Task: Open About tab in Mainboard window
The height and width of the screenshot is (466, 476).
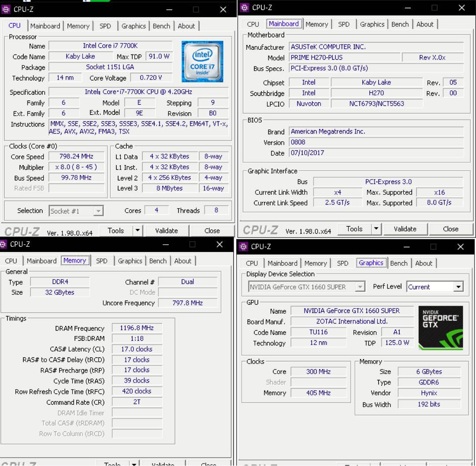Action: pyautogui.click(x=425, y=24)
